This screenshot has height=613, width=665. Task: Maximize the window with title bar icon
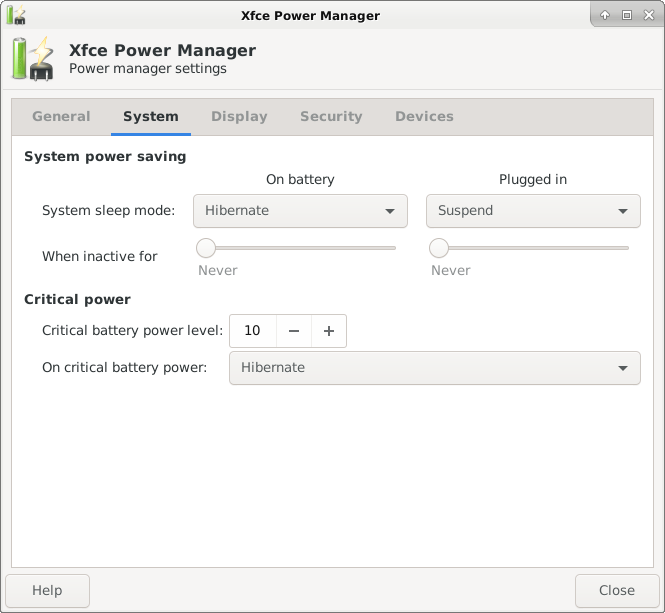pos(627,15)
